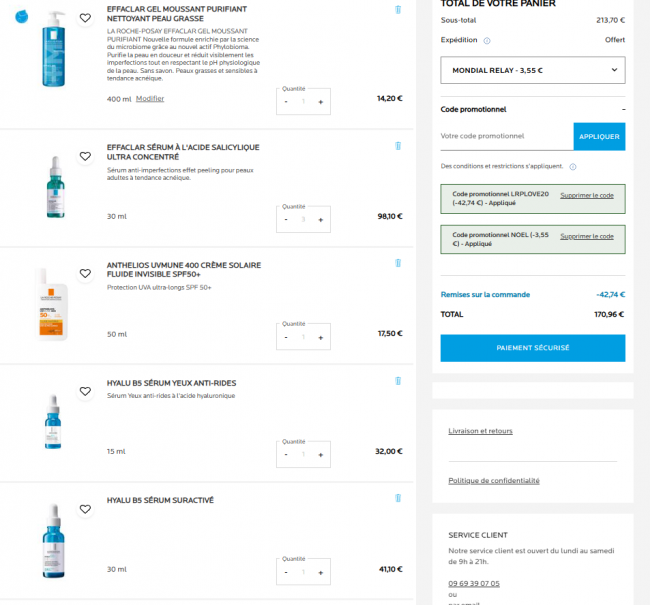This screenshot has height=605, width=650.
Task: Add Effaclar Sérum to wishlist heart
Action: (x=85, y=156)
